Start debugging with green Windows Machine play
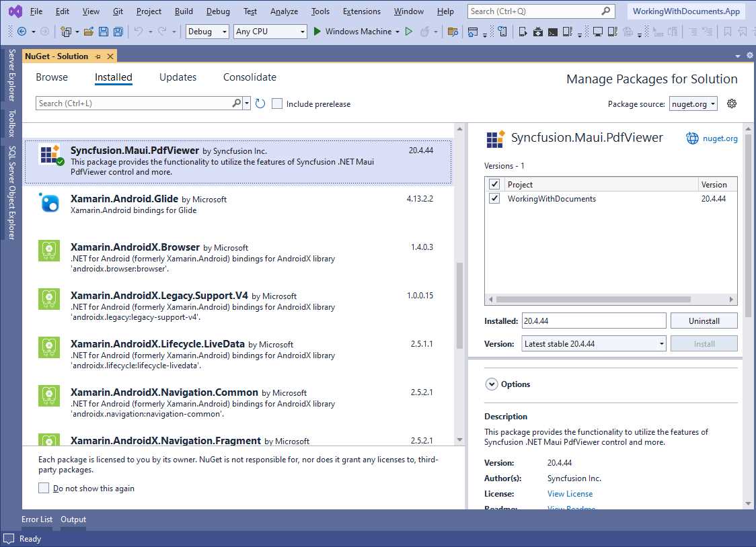Image resolution: width=756 pixels, height=547 pixels. tap(317, 32)
